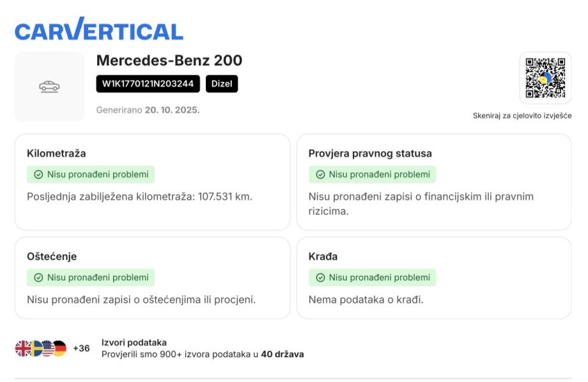Click the Oštećenje checkmark status icon
This screenshot has width=588, height=382.
tap(38, 278)
